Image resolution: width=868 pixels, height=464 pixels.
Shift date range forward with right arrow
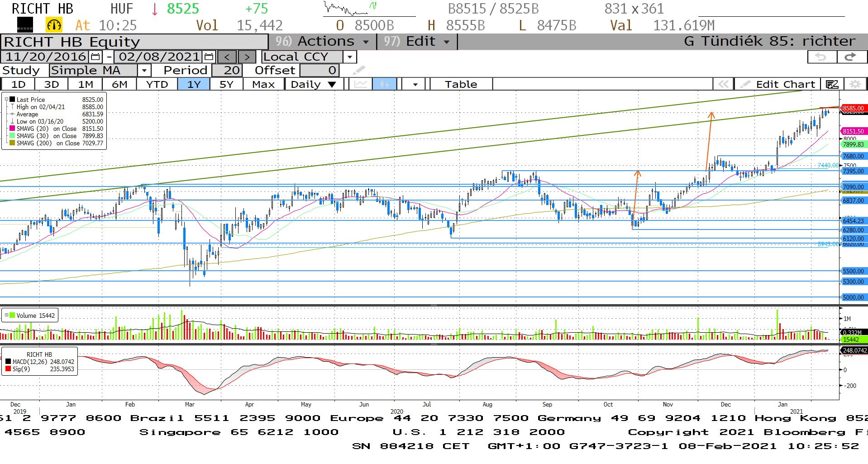247,57
